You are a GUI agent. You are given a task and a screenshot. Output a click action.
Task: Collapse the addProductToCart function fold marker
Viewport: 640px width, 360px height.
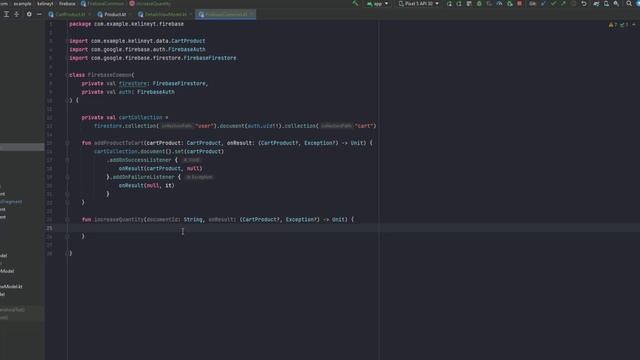tap(67, 143)
